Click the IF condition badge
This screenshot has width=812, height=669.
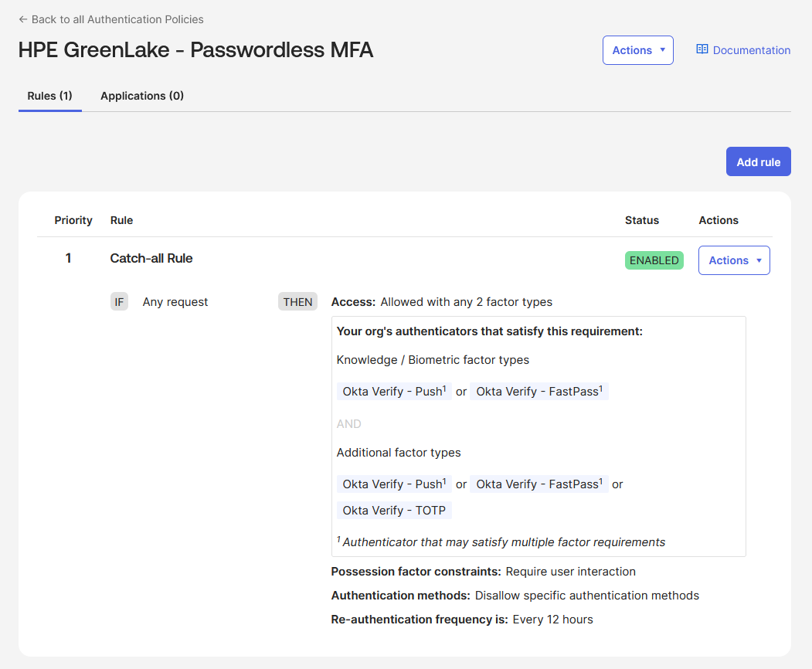pos(119,302)
